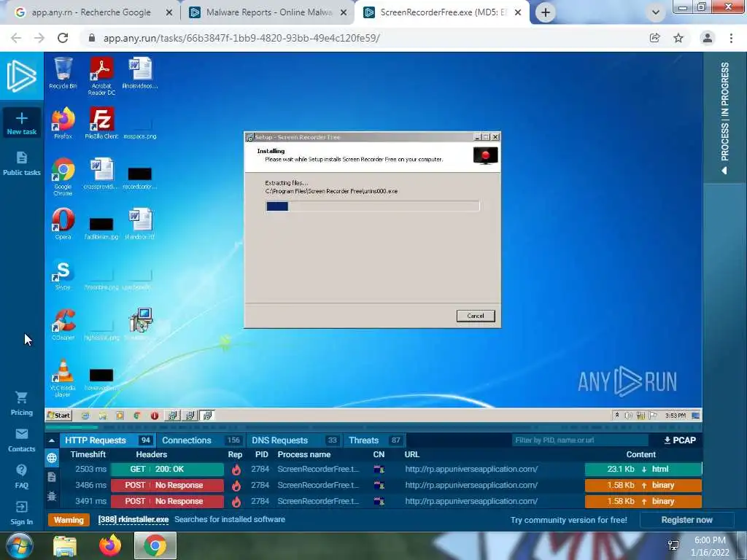The height and width of the screenshot is (560, 747).
Task: Click the active setup window in VM taskbar
Action: (x=207, y=416)
